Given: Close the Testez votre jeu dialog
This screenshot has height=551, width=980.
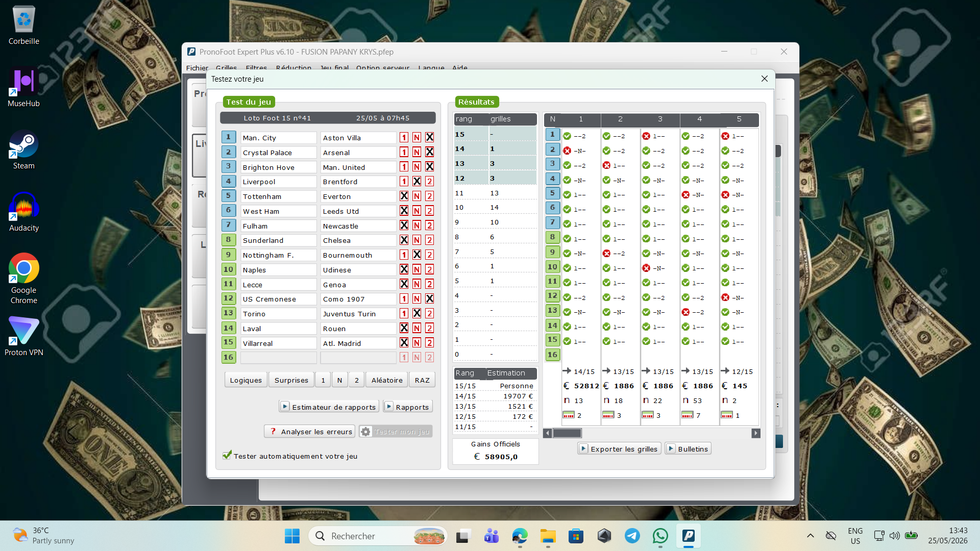Looking at the screenshot, I should (765, 79).
